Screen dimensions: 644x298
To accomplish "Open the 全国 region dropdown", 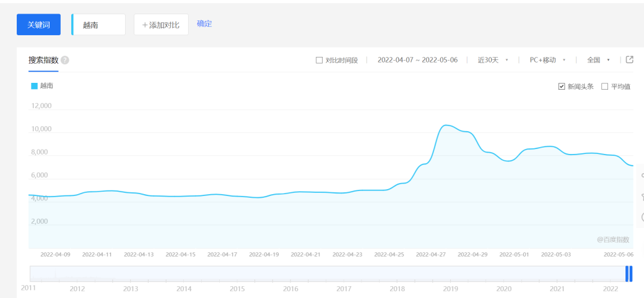I will (598, 60).
